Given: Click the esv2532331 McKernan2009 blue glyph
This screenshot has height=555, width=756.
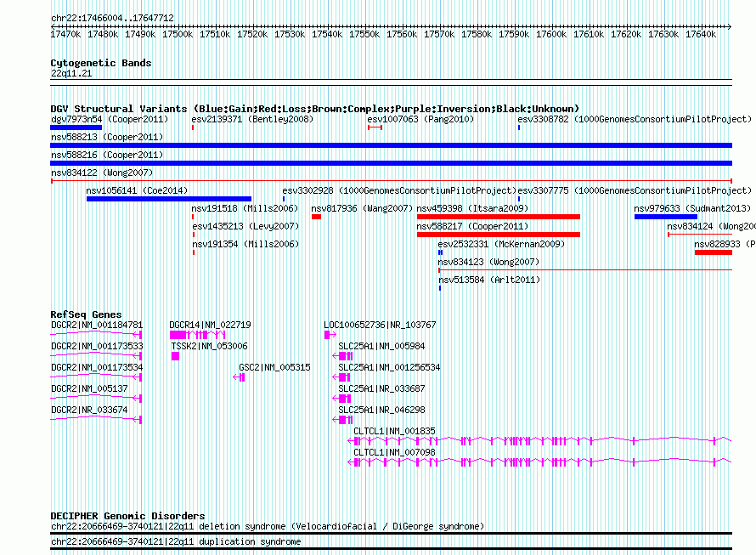Looking at the screenshot, I should pos(440,252).
